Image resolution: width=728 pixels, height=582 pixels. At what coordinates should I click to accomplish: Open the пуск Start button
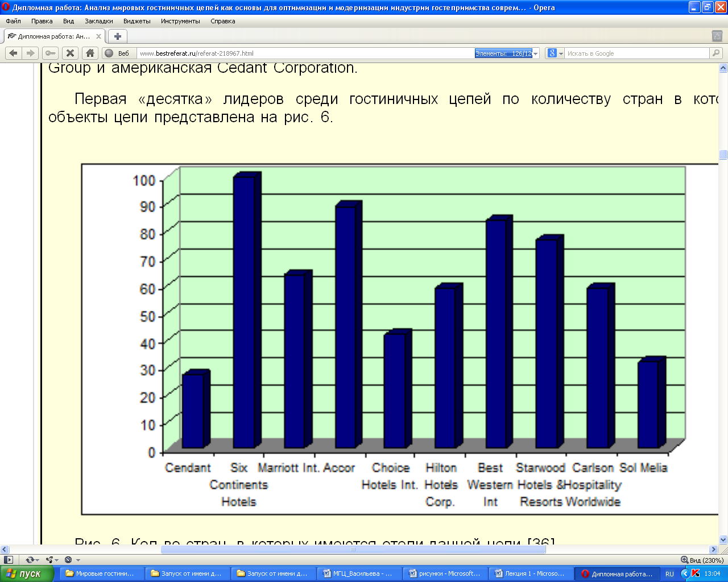pyautogui.click(x=27, y=573)
